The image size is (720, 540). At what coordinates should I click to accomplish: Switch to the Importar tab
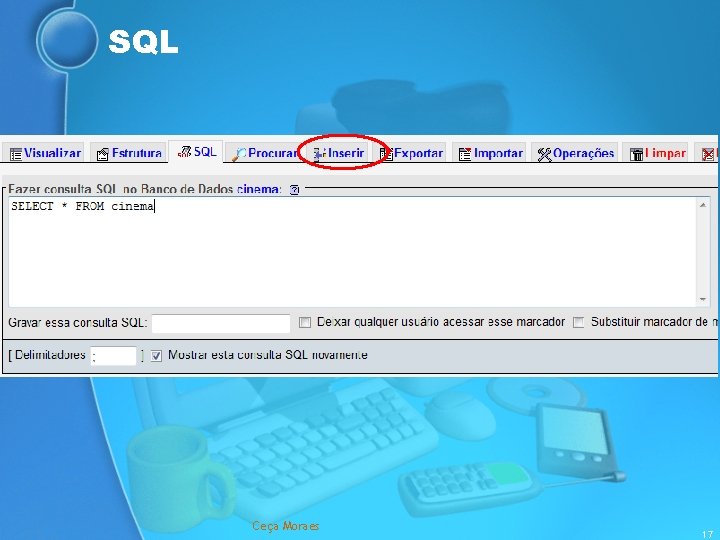pos(490,153)
